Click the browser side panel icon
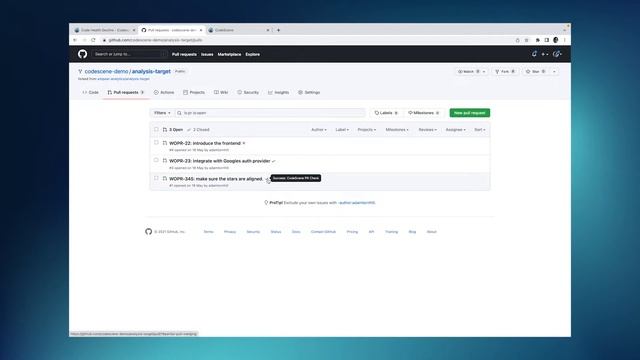The width and height of the screenshot is (640, 360). click(x=547, y=40)
